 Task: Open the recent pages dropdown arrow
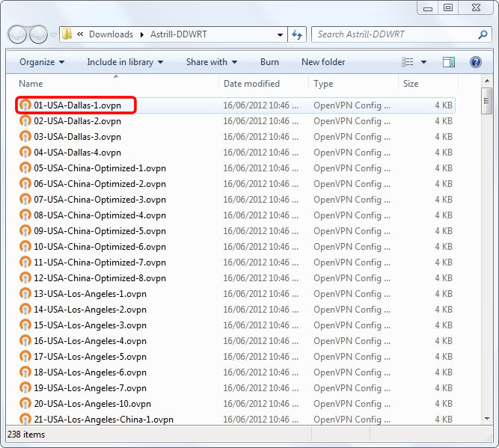coord(53,34)
